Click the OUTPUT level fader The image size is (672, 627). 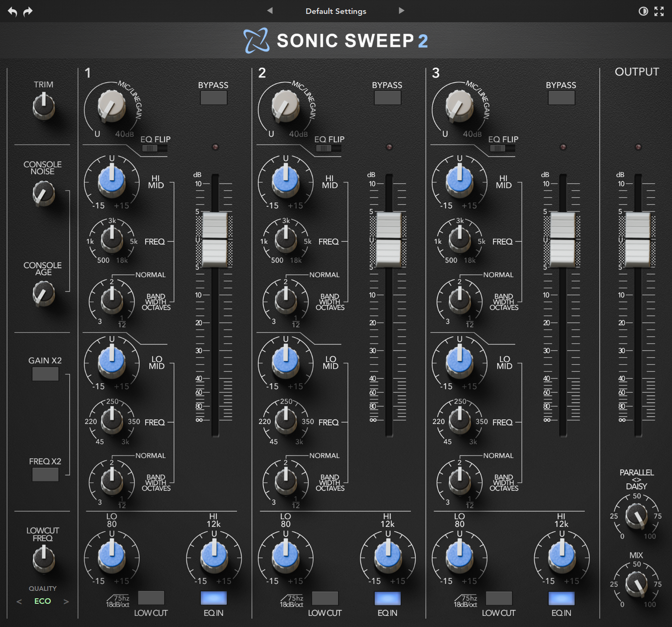click(638, 240)
